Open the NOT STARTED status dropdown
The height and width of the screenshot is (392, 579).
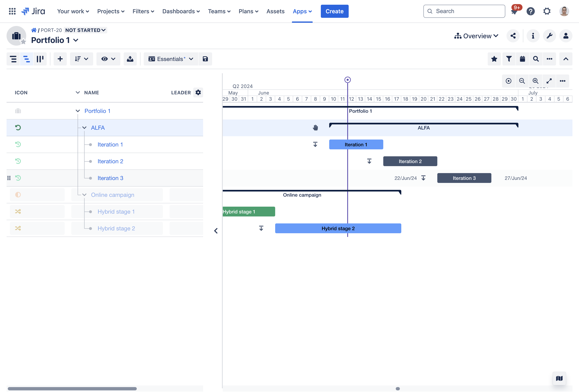[85, 30]
